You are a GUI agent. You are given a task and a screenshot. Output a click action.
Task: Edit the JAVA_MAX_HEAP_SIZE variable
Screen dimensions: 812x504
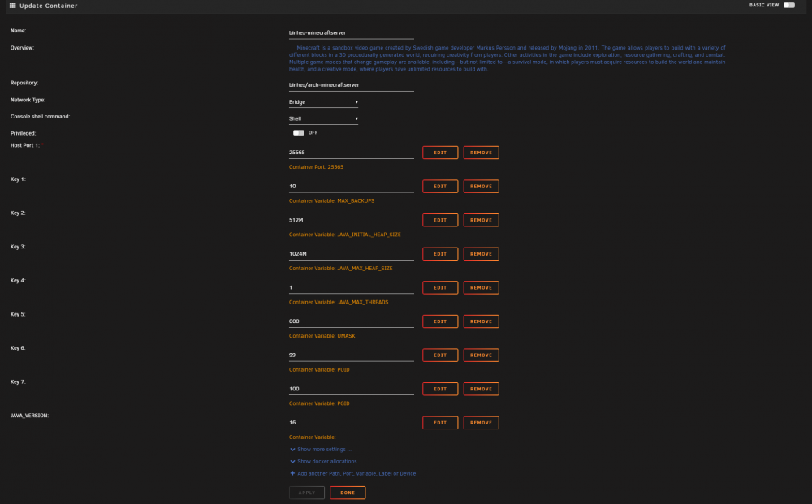[440, 253]
